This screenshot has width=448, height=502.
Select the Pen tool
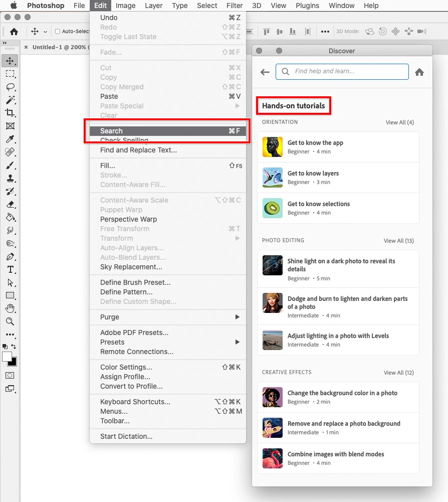point(10,257)
